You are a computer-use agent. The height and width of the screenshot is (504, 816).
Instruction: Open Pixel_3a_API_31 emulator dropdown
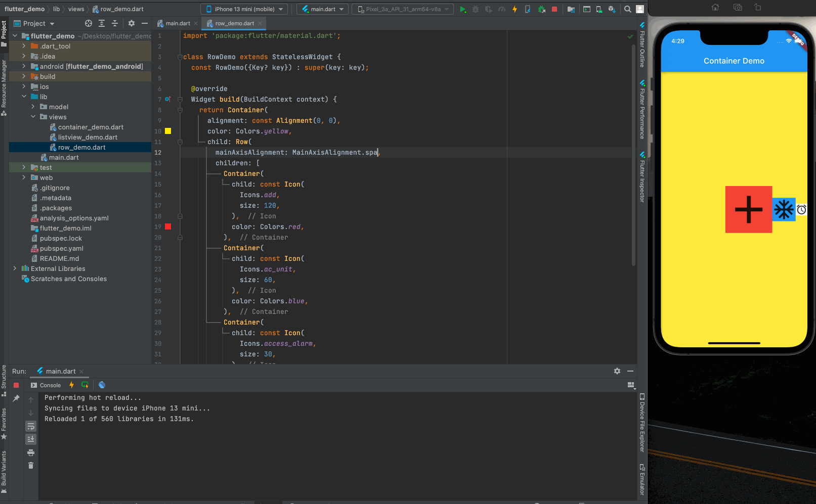click(403, 9)
